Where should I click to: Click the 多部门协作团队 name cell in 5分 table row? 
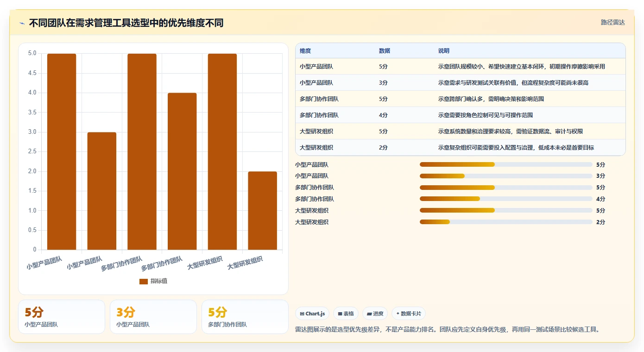[x=319, y=99]
